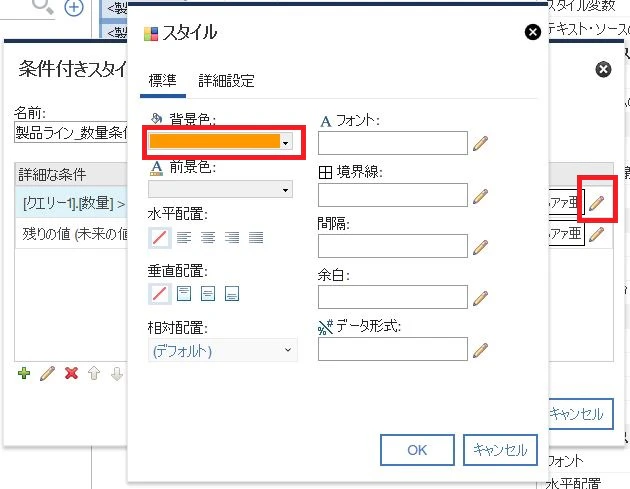Click the 詳細な条件 column header
The height and width of the screenshot is (489, 630).
point(72,174)
